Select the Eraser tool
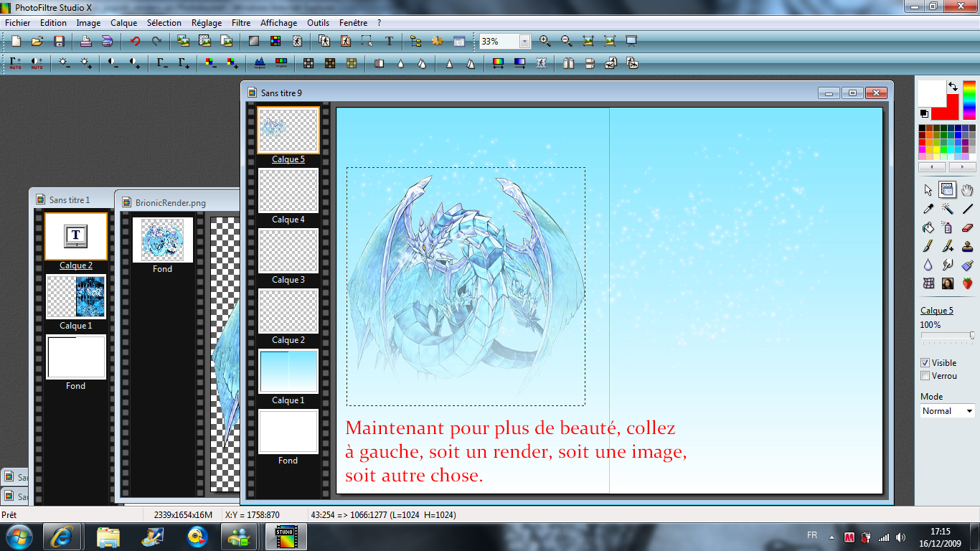 click(x=968, y=227)
